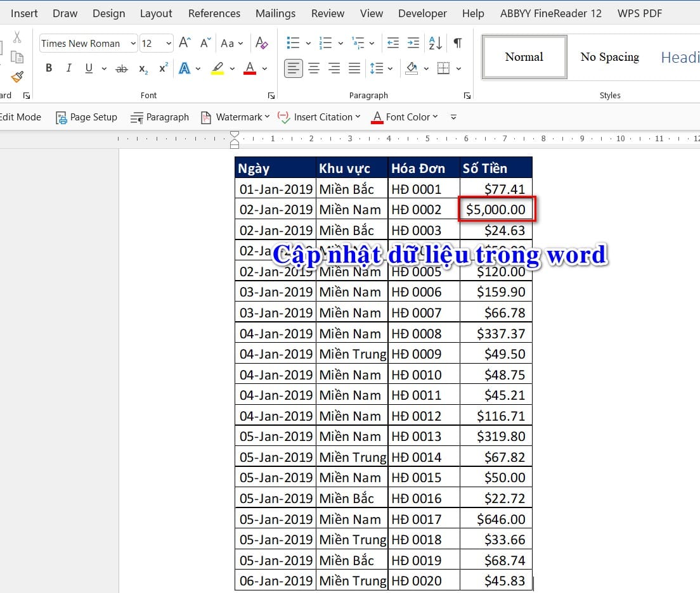700x593 pixels.
Task: Open Paragraph dialog launcher
Action: click(x=467, y=96)
